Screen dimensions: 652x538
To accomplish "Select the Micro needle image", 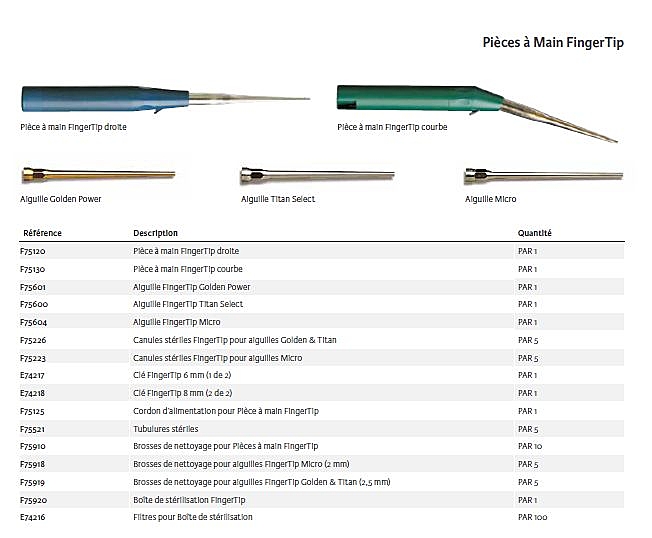I will [543, 176].
